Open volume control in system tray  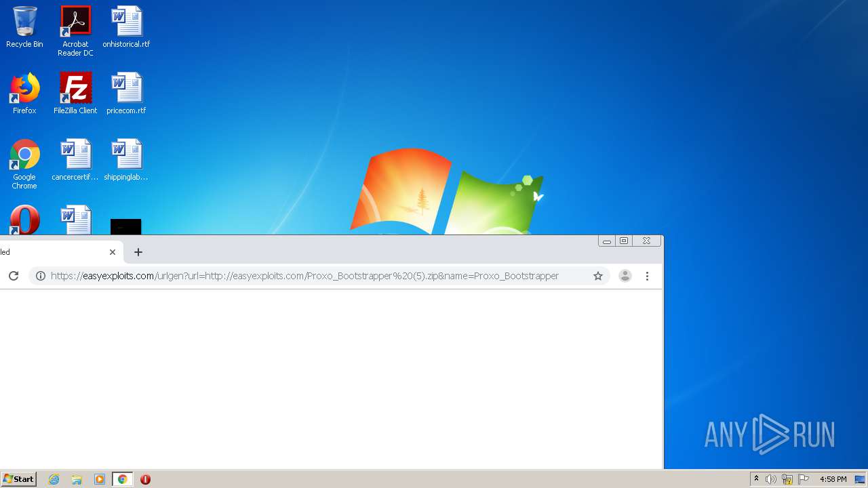[x=771, y=479]
